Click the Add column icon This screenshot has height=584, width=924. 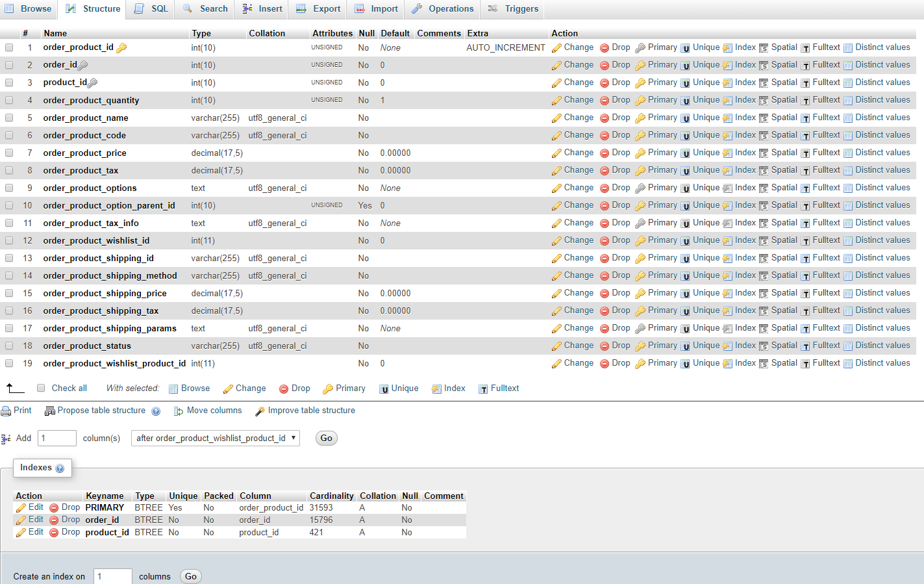(6, 439)
